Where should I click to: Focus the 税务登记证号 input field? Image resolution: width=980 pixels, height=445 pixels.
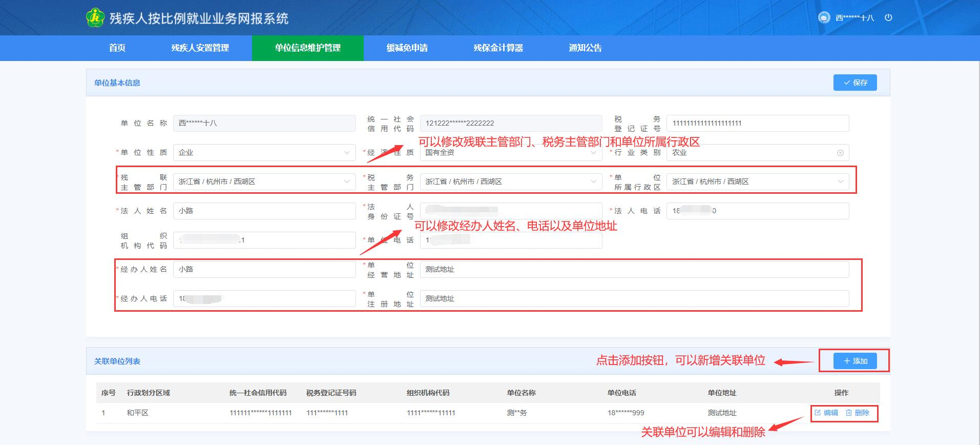(757, 123)
